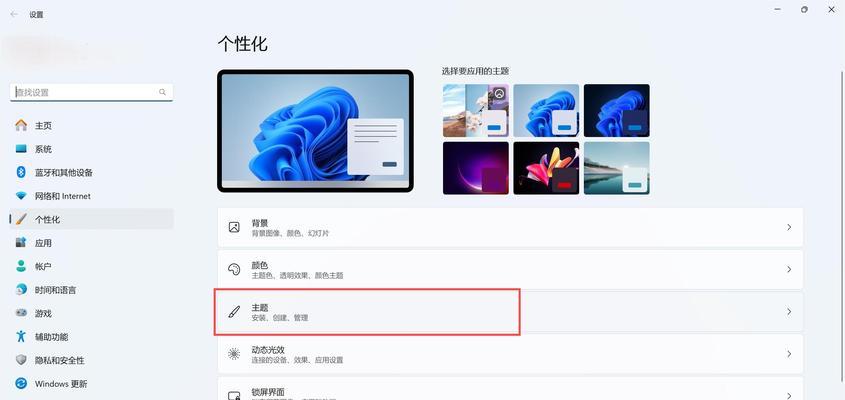
Task: Click the Windows 更新 refresh icon
Action: [x=21, y=383]
